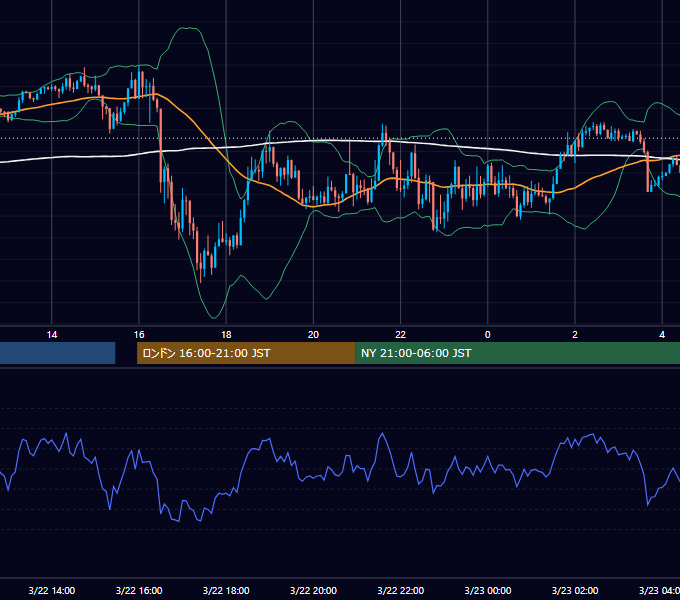Click the 3/22 22:00 oscillator axis label

click(400, 590)
